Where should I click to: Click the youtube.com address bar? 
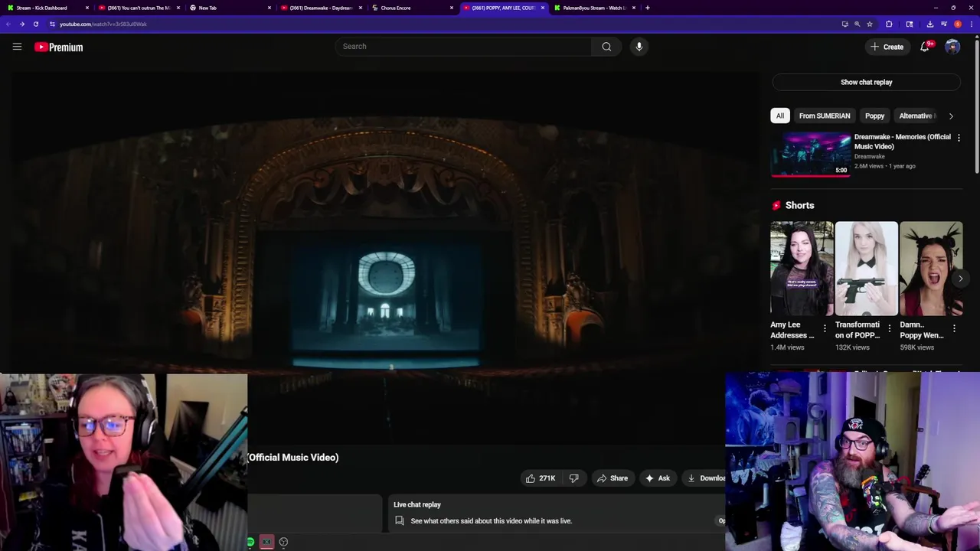pyautogui.click(x=452, y=24)
